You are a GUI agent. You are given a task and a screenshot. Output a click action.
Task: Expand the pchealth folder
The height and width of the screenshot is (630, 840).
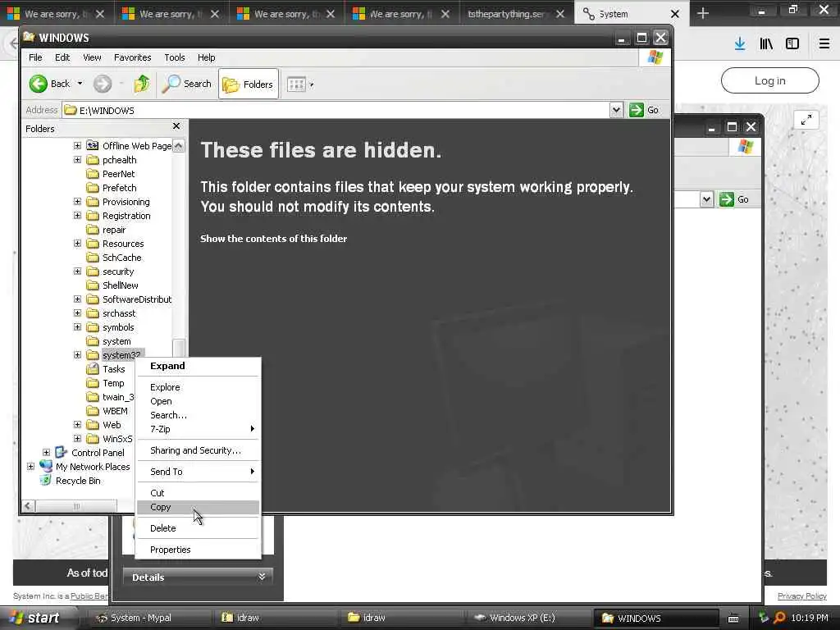77,160
